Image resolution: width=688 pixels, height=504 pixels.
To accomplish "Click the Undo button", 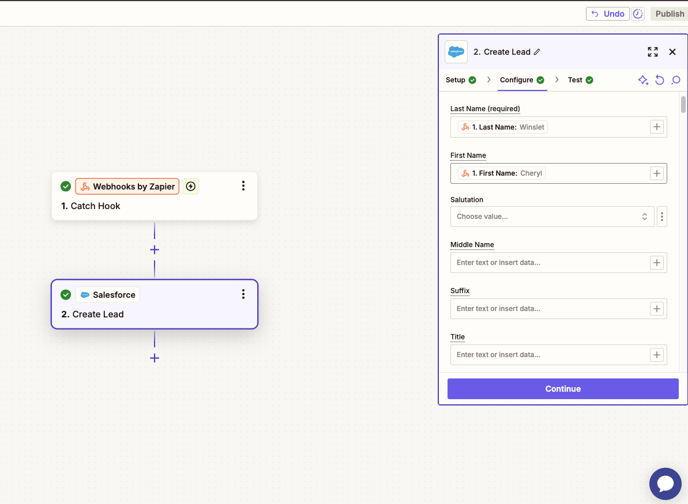I will coord(607,14).
